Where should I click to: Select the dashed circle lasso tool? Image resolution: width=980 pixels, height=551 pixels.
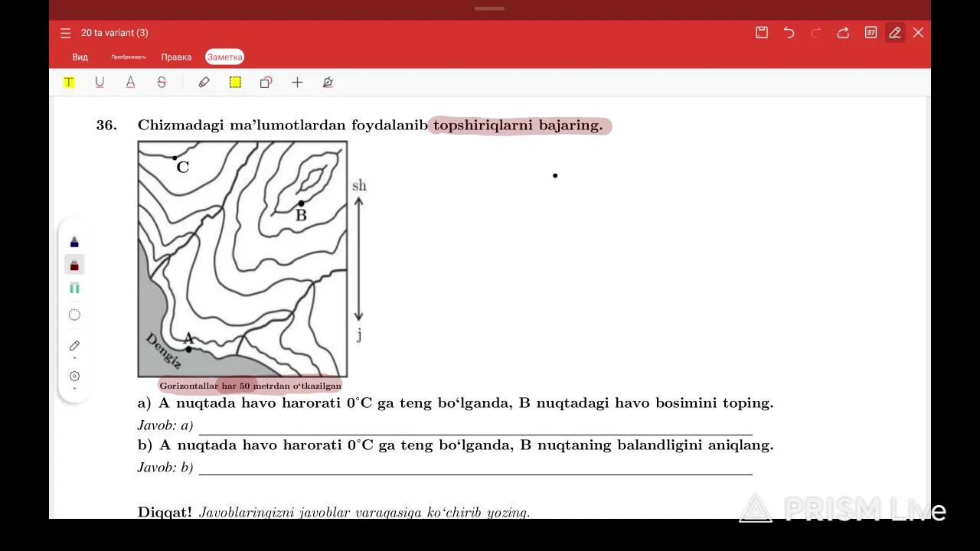pos(74,315)
